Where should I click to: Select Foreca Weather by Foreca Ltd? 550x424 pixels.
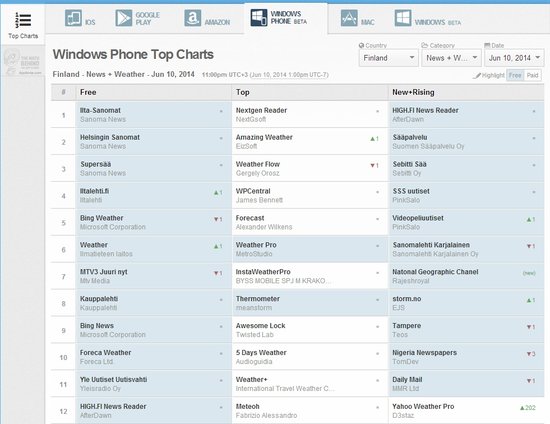pyautogui.click(x=105, y=352)
